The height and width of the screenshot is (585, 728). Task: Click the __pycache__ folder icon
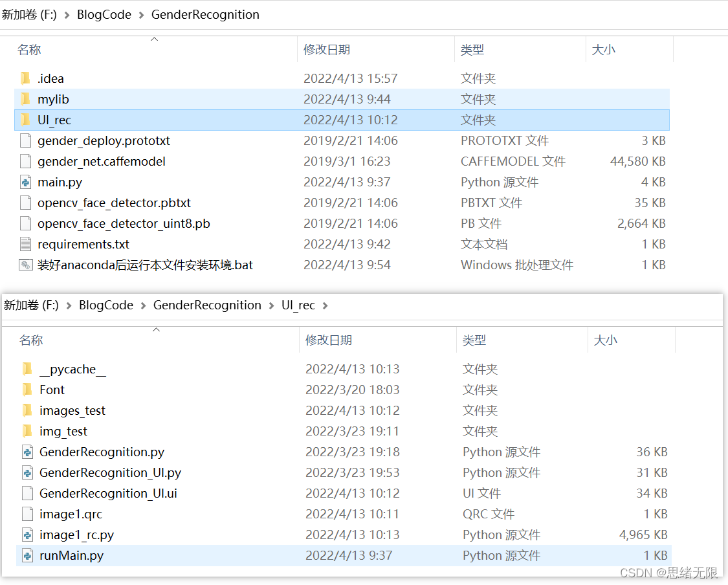[27, 369]
